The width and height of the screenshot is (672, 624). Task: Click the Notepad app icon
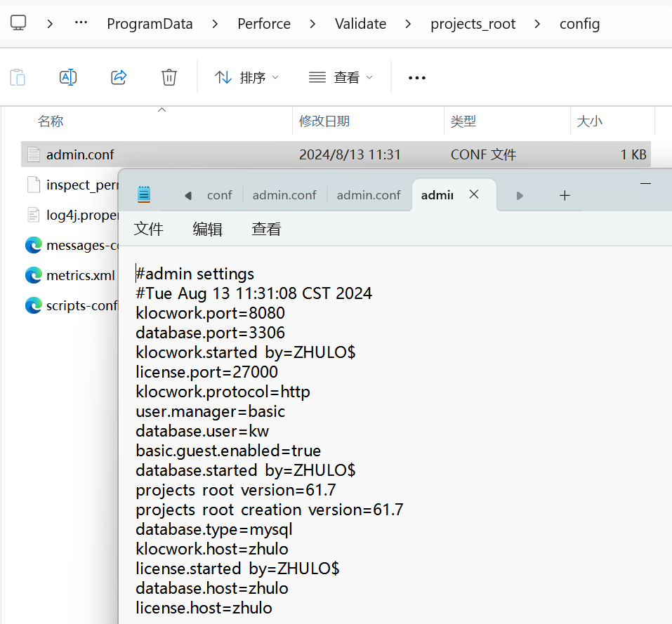[144, 194]
